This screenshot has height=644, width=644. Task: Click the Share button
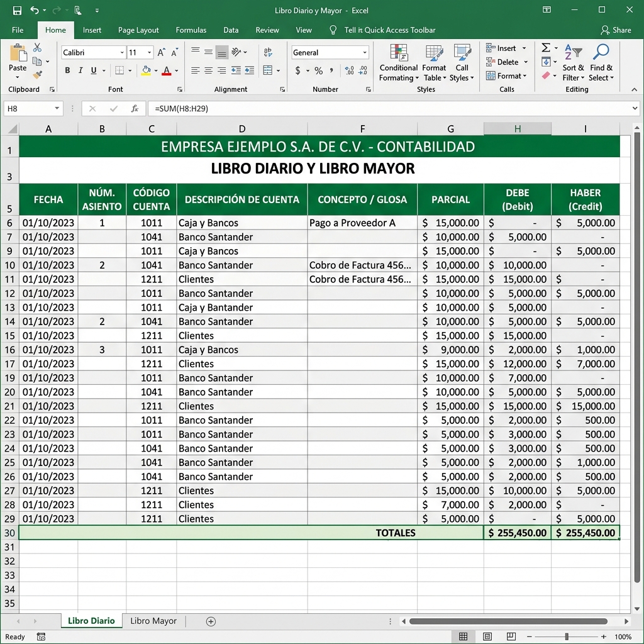[616, 30]
